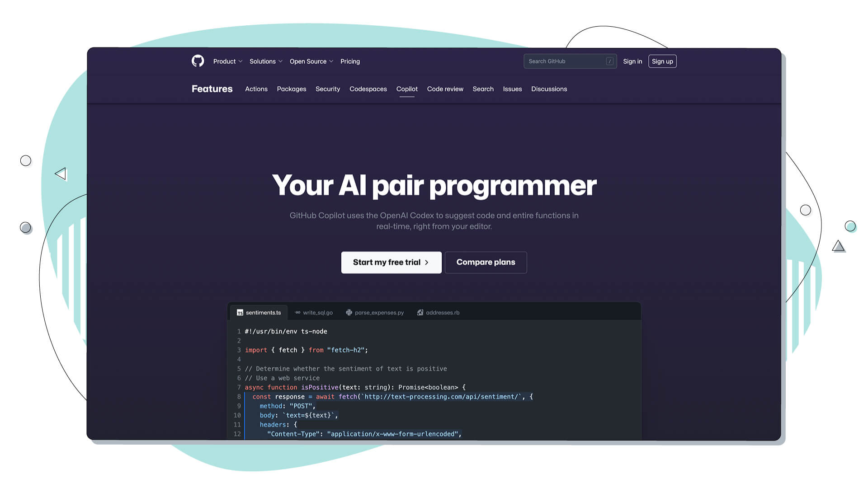Expand the Product dropdown menu

pos(228,61)
